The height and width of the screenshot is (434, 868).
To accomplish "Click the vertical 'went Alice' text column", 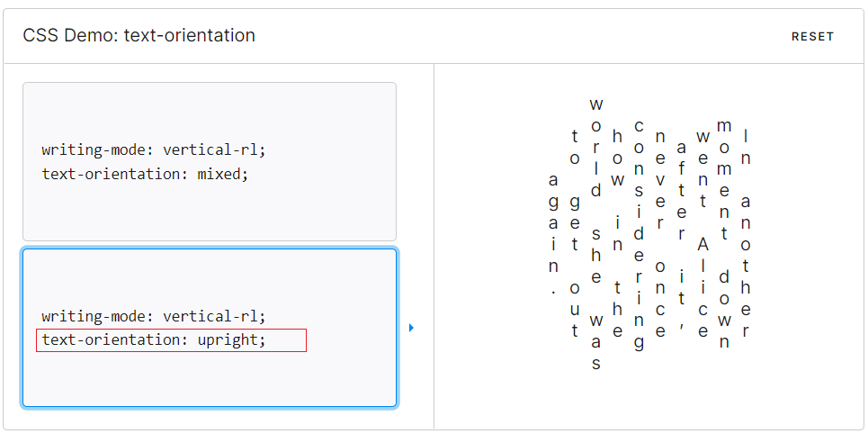I will coord(703,233).
